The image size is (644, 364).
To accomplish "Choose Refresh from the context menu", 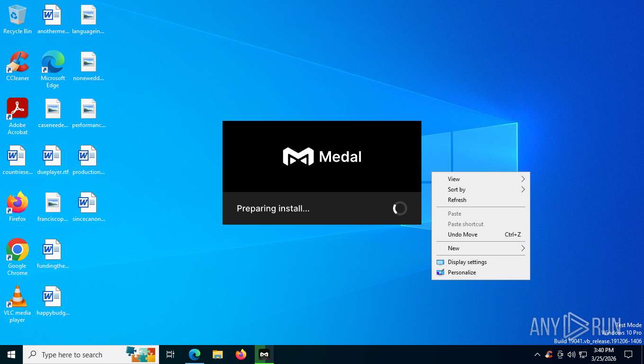I will point(481,200).
